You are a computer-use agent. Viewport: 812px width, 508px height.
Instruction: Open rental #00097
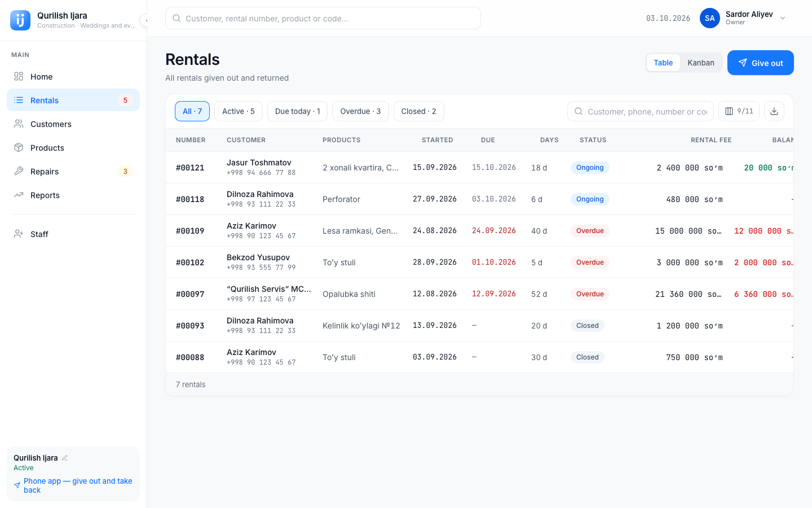190,294
